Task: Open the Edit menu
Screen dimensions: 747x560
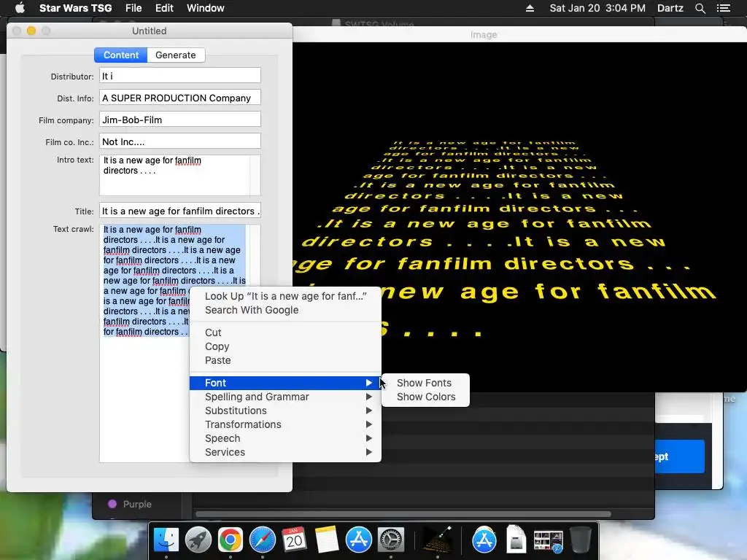Action: click(x=164, y=8)
